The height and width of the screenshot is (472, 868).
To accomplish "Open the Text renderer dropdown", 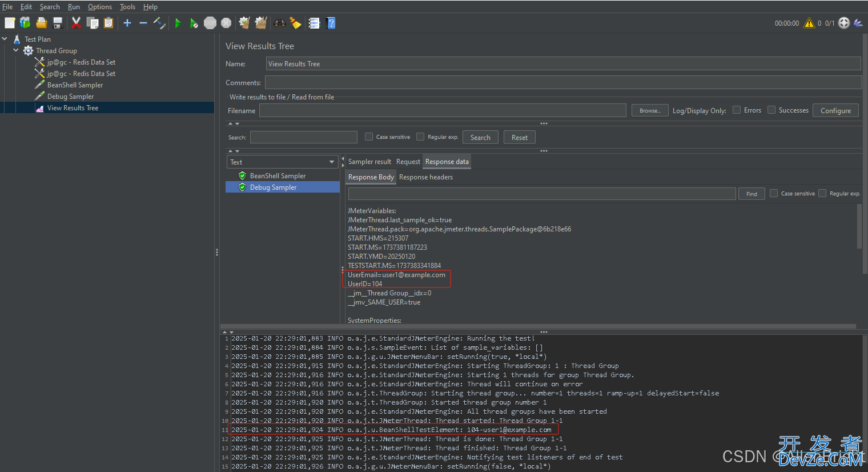I will 283,162.
